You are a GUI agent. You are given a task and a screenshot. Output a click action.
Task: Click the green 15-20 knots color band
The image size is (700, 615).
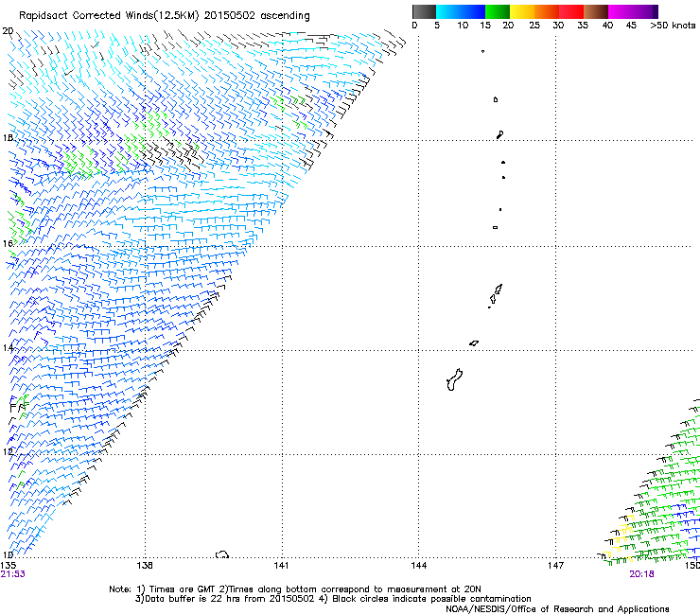click(x=498, y=11)
